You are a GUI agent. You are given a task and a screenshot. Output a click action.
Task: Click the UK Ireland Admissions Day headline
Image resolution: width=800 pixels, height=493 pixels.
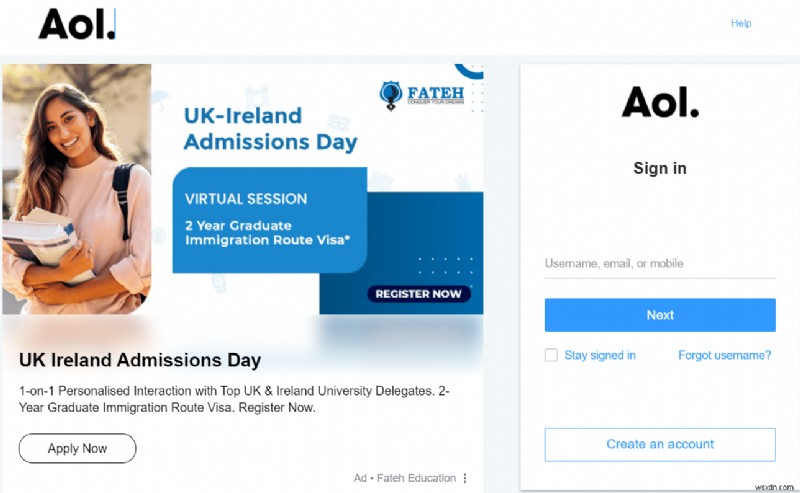point(140,360)
